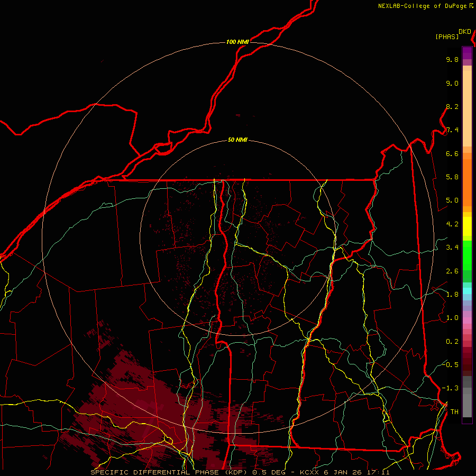Click the NEXLAB-College of DuPage watermark text
Screen dimensions: 476x476
pos(422,6)
